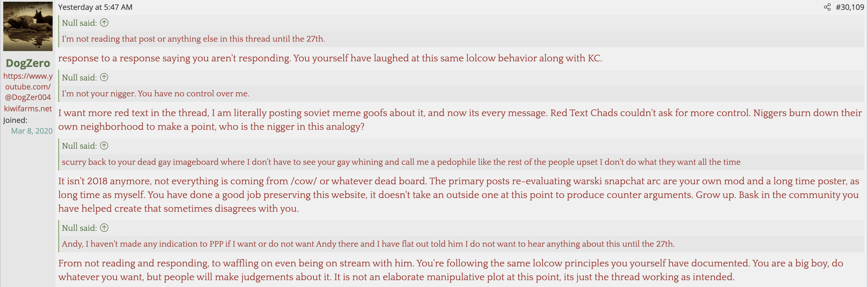
Task: Click up-arrow icon above the "scurry back" quote
Action: click(104, 146)
